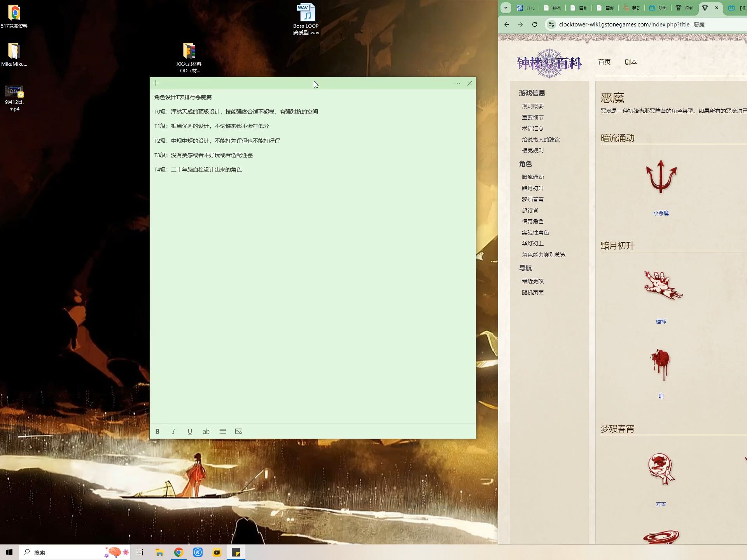Select the 517竞赛资料 desktop shortcut
Image resolution: width=747 pixels, height=560 pixels.
click(x=14, y=16)
